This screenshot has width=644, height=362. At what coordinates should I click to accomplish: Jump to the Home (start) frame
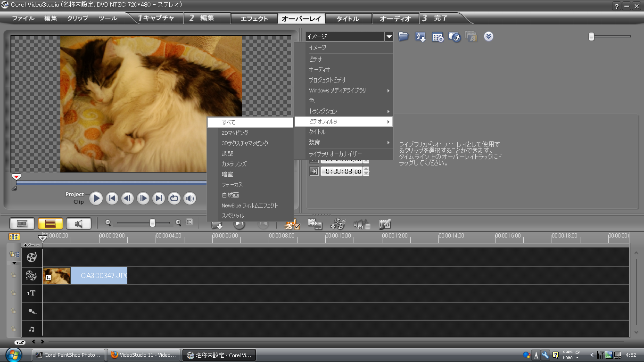click(x=112, y=198)
